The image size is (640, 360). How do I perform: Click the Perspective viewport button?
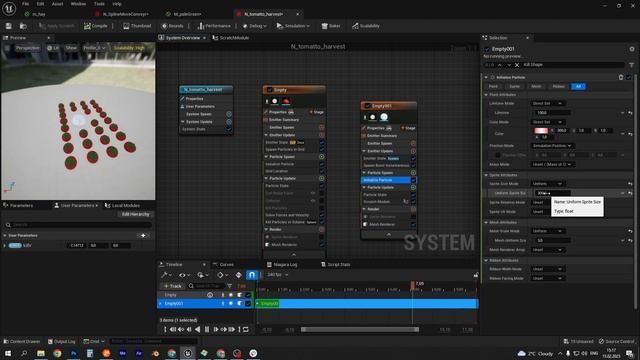click(27, 48)
